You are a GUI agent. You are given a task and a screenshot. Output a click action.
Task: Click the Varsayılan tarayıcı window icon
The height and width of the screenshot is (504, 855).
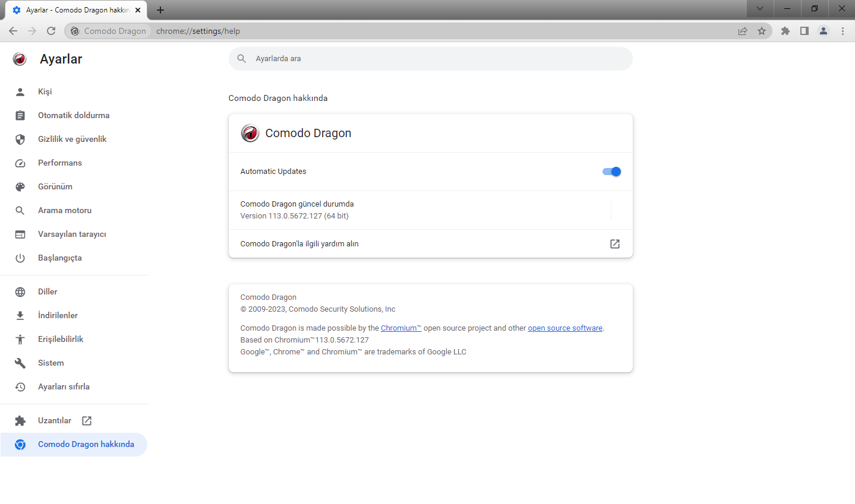[x=20, y=234]
